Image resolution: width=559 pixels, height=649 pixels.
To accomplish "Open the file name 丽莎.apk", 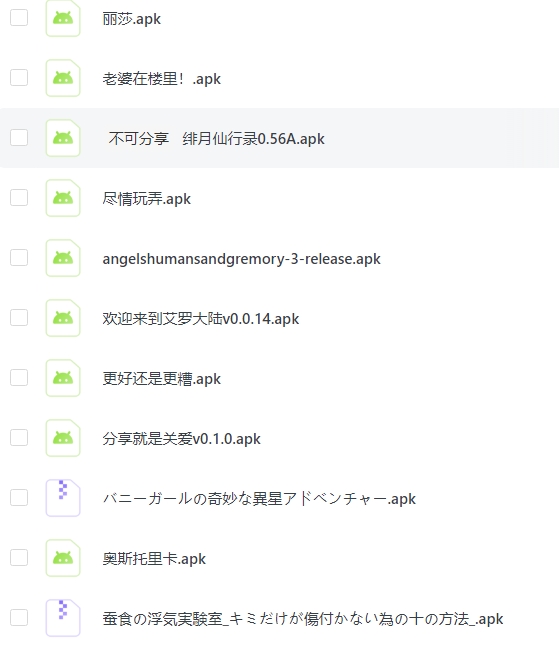I will coord(132,19).
